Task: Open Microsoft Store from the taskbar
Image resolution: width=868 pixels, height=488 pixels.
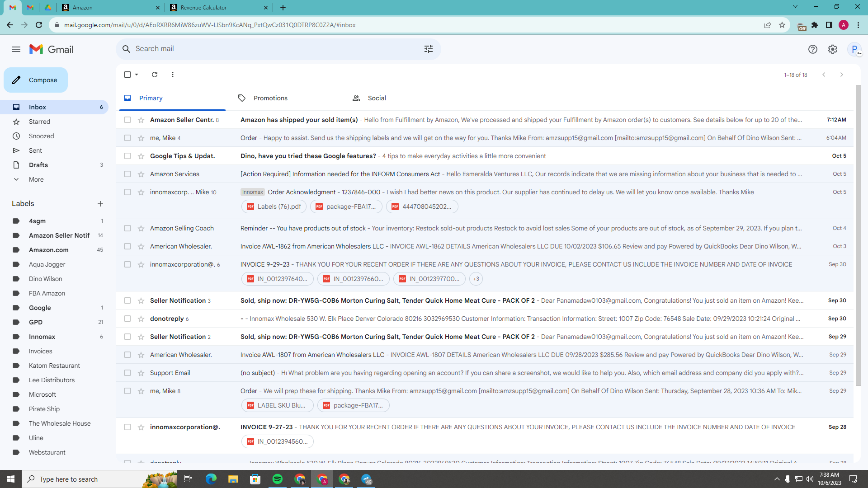Action: click(x=255, y=479)
